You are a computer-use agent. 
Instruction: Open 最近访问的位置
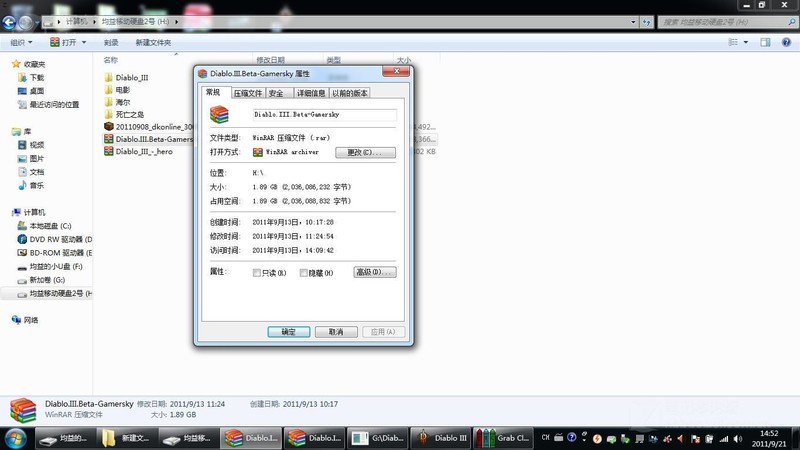tap(54, 105)
